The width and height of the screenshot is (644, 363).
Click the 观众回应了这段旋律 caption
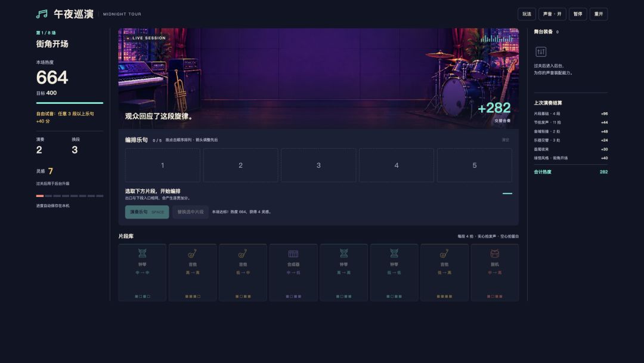(x=159, y=116)
